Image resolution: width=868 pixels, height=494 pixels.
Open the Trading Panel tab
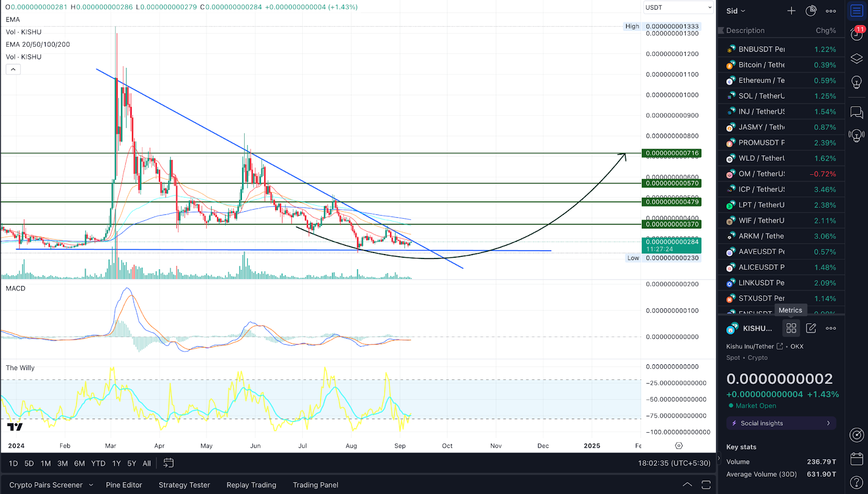(x=315, y=485)
